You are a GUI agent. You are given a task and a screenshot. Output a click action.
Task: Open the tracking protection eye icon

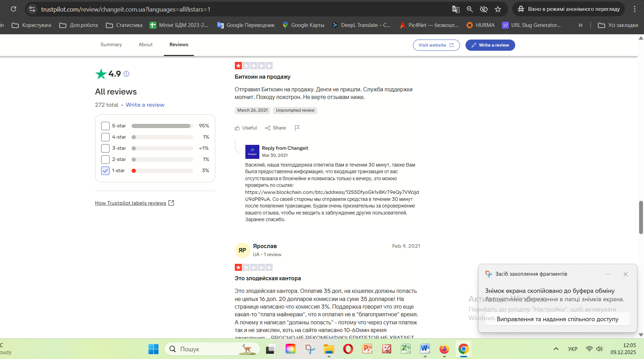[x=484, y=9]
